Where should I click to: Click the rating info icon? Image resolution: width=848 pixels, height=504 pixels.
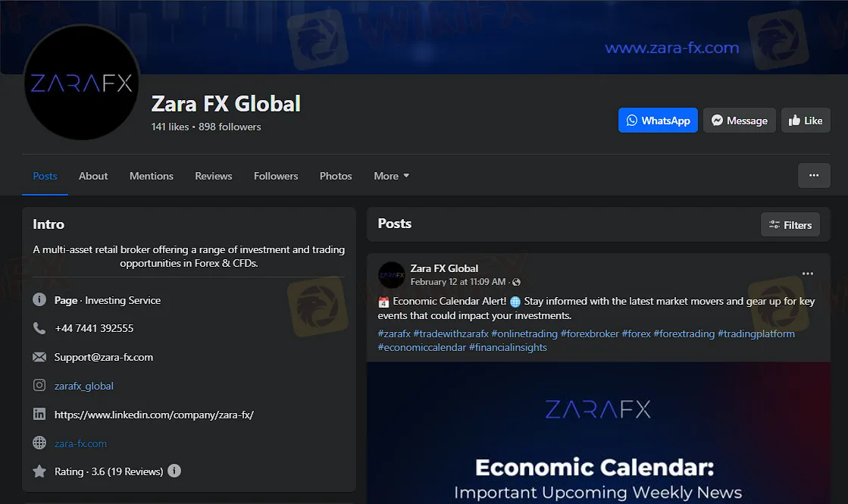coord(174,471)
